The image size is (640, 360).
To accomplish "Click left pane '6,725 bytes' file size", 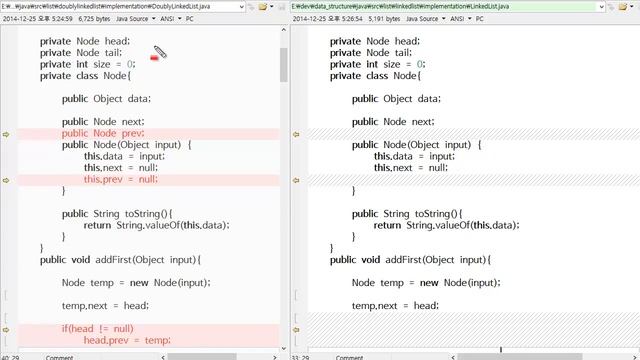I will (x=94, y=19).
